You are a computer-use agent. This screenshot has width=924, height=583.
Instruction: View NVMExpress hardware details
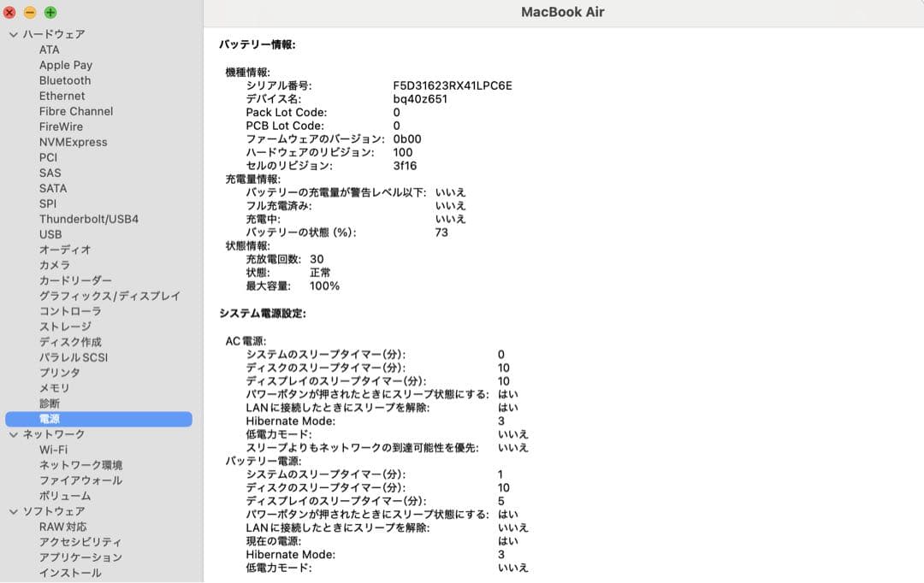74,142
